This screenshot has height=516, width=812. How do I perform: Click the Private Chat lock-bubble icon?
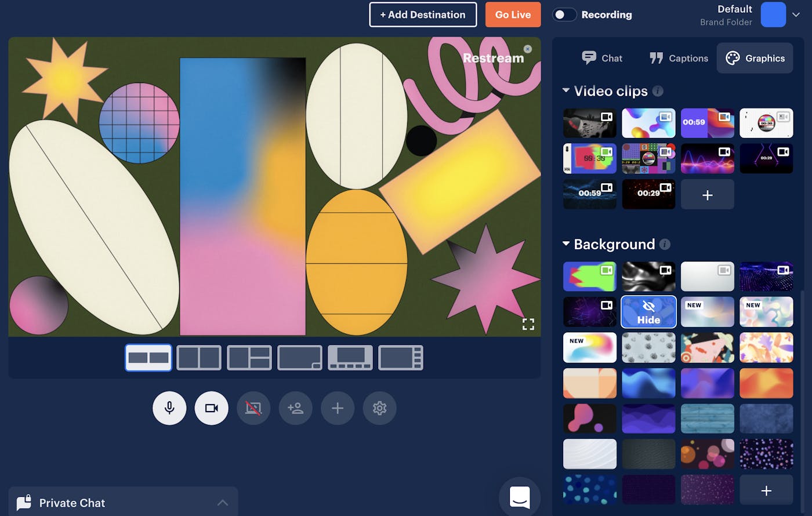pos(24,502)
